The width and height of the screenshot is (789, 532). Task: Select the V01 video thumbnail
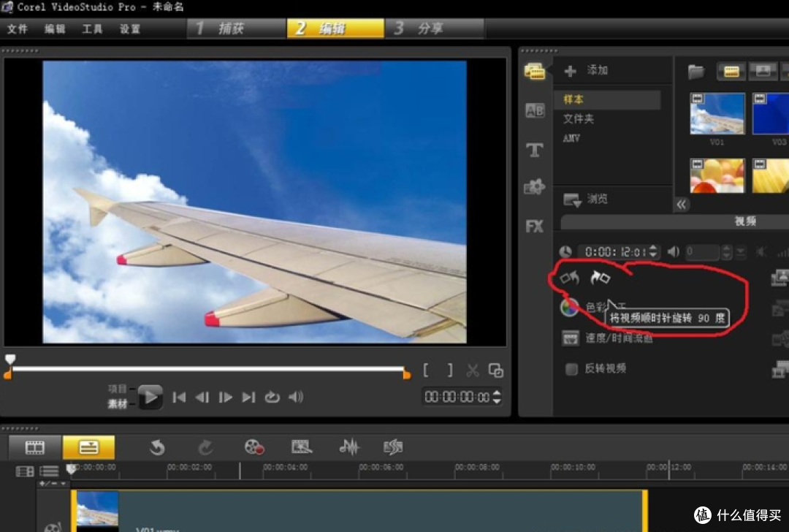pyautogui.click(x=717, y=114)
